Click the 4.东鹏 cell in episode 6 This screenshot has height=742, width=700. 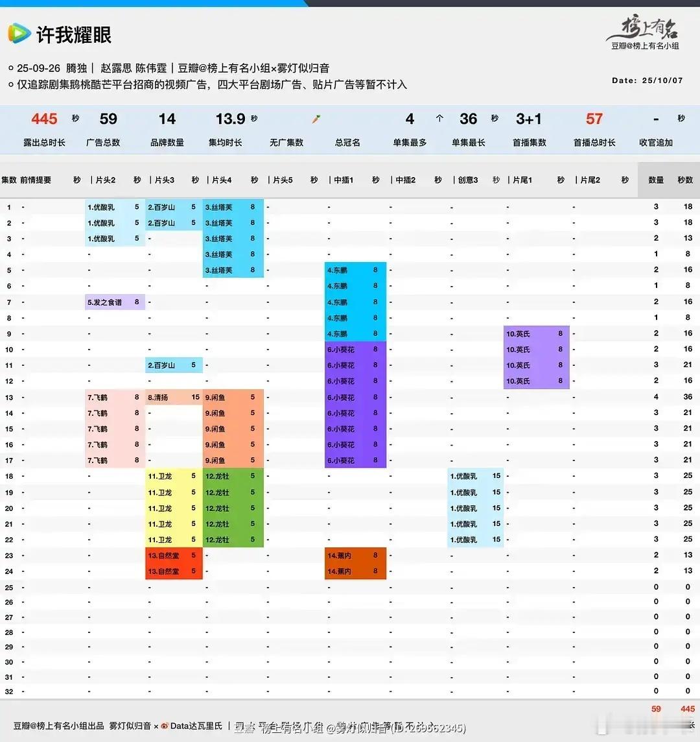pos(355,286)
